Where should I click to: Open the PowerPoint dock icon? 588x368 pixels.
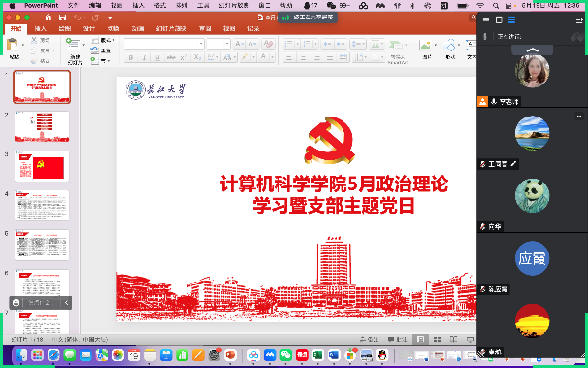point(230,354)
